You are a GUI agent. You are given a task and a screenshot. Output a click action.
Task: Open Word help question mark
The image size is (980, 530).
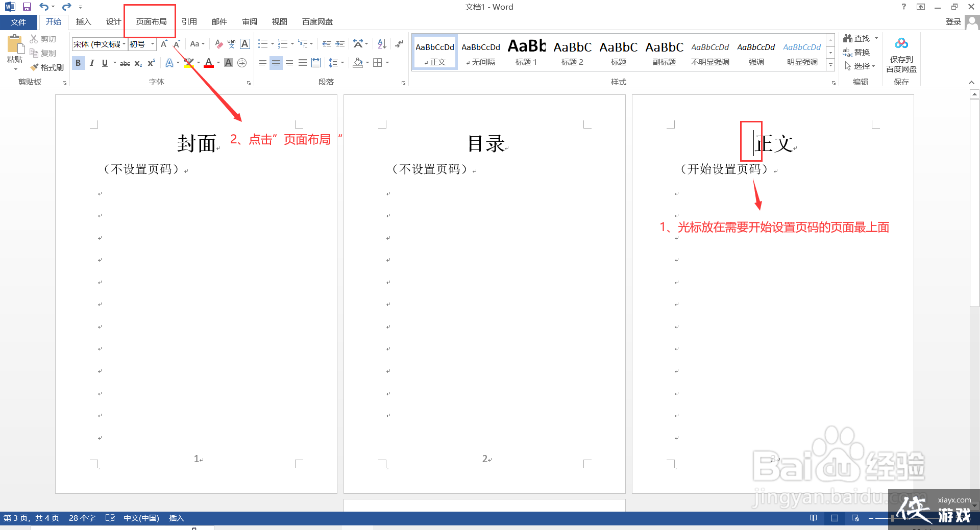click(904, 7)
